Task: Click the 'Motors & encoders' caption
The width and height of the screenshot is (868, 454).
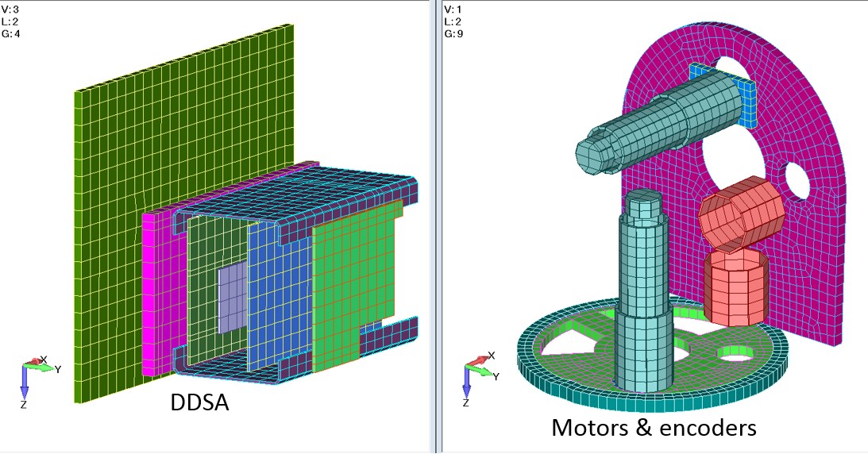Action: point(654,428)
